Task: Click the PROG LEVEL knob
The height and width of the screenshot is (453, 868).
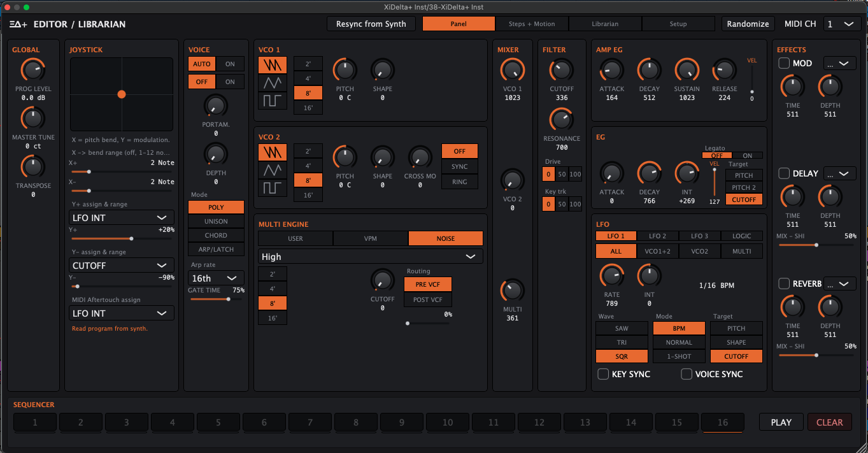Action: [x=32, y=70]
